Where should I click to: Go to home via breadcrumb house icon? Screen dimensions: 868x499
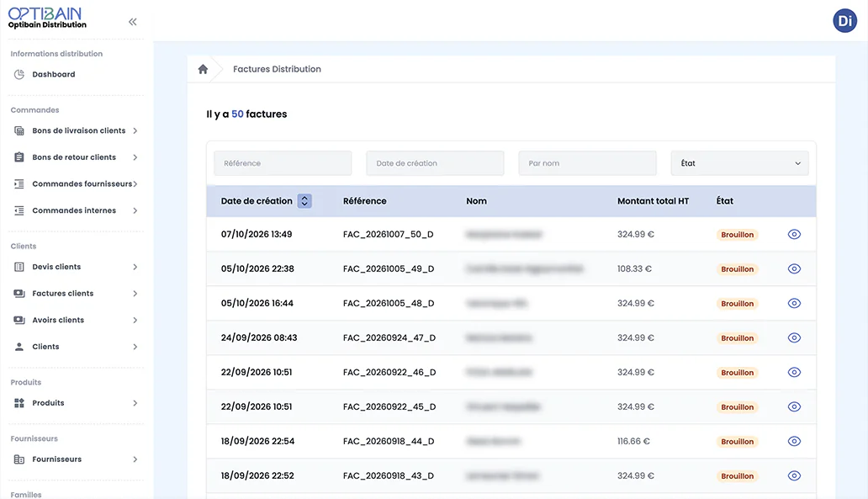tap(204, 69)
